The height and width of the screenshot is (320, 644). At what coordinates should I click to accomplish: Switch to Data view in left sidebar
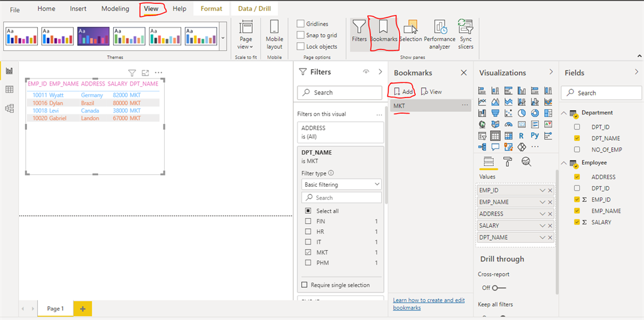pos(9,89)
